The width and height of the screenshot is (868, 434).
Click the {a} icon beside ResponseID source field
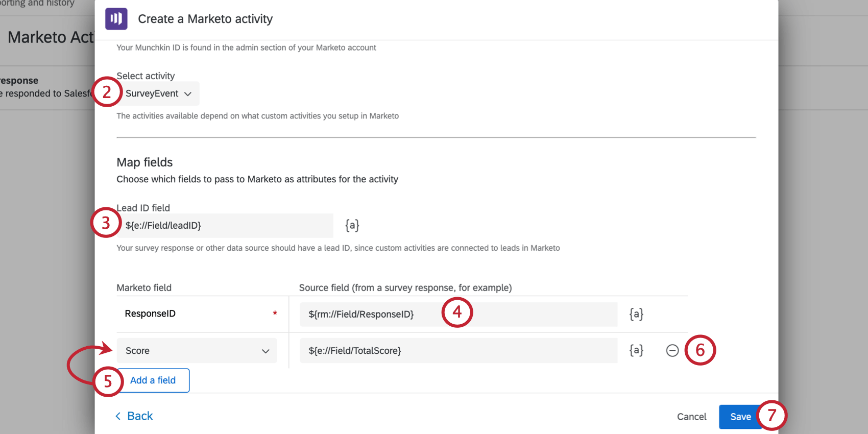pos(636,314)
